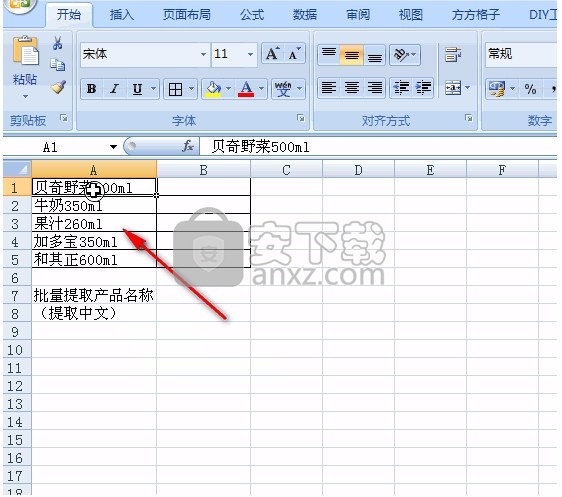Click the borders grid icon

175,89
